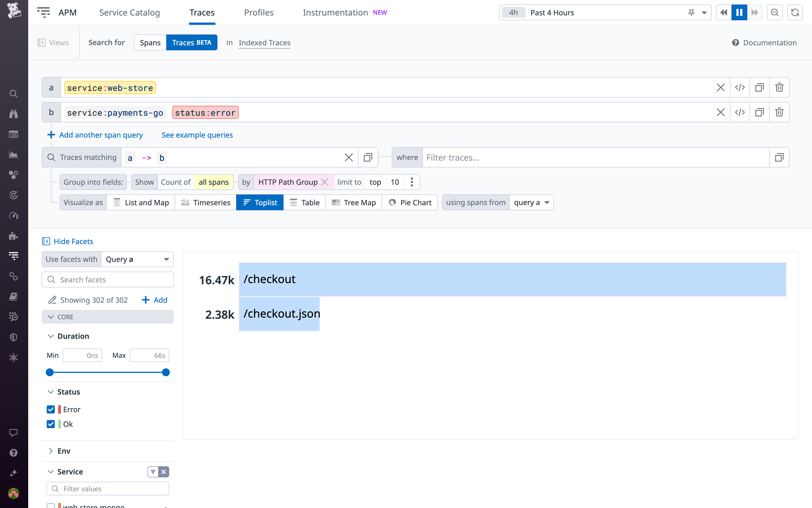
Task: Click See example queries link
Action: tap(197, 135)
